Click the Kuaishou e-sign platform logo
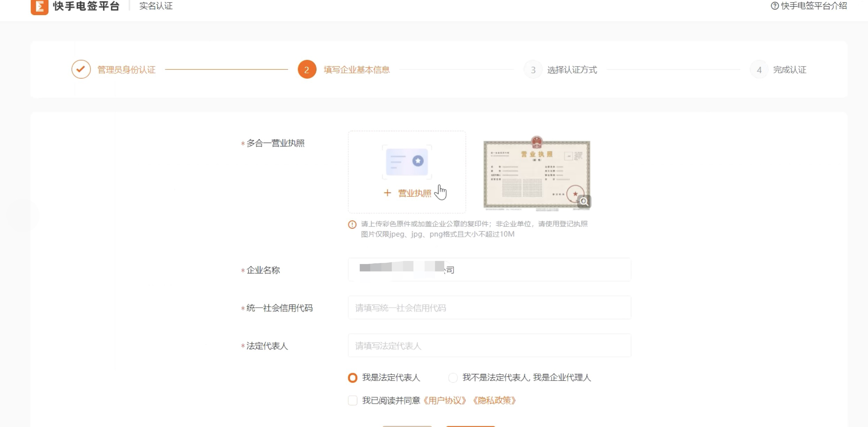This screenshot has width=868, height=427. [x=39, y=7]
